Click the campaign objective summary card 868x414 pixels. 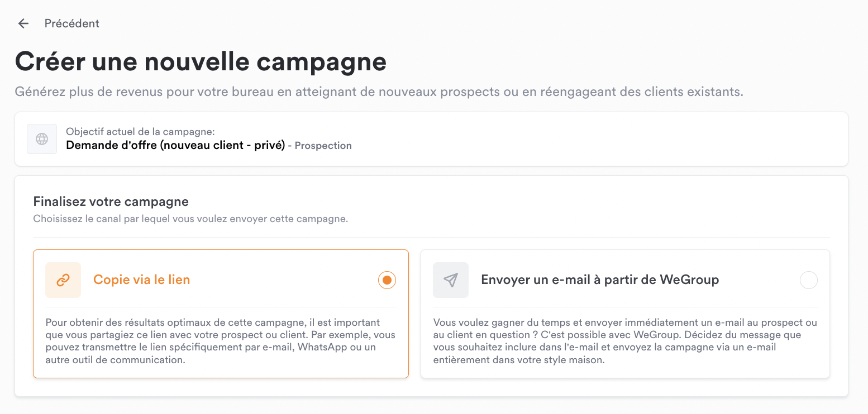[x=431, y=139]
